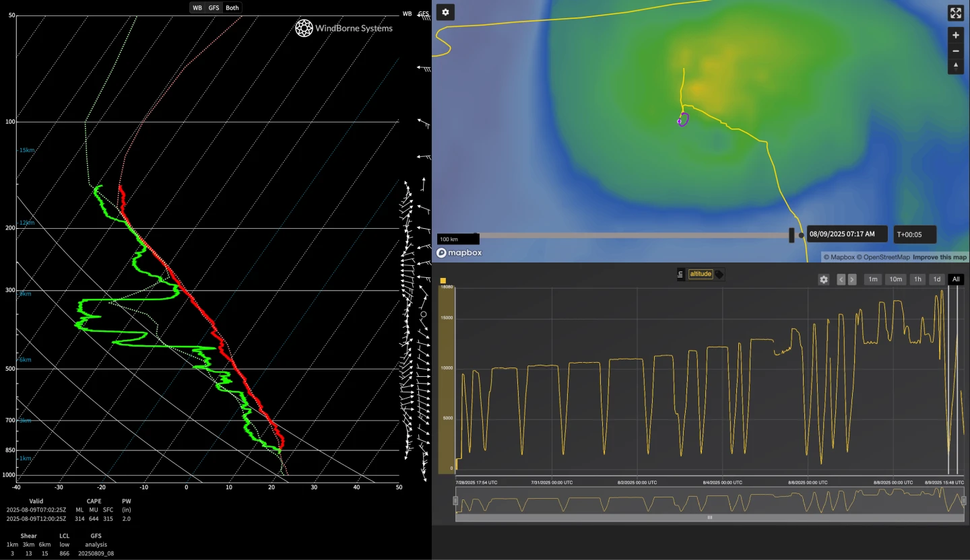Screen dimensions: 970x560
Task: Show GFS sounding data only
Action: tap(214, 7)
